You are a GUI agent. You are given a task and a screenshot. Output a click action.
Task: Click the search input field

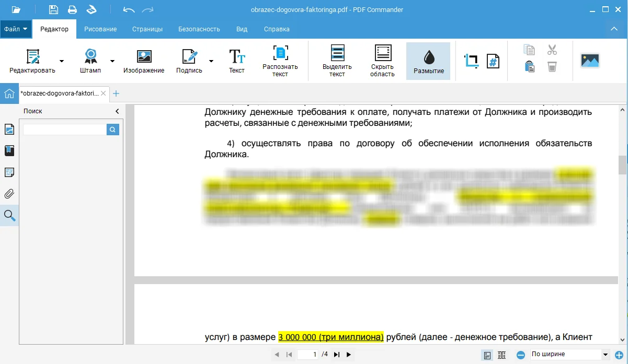65,130
